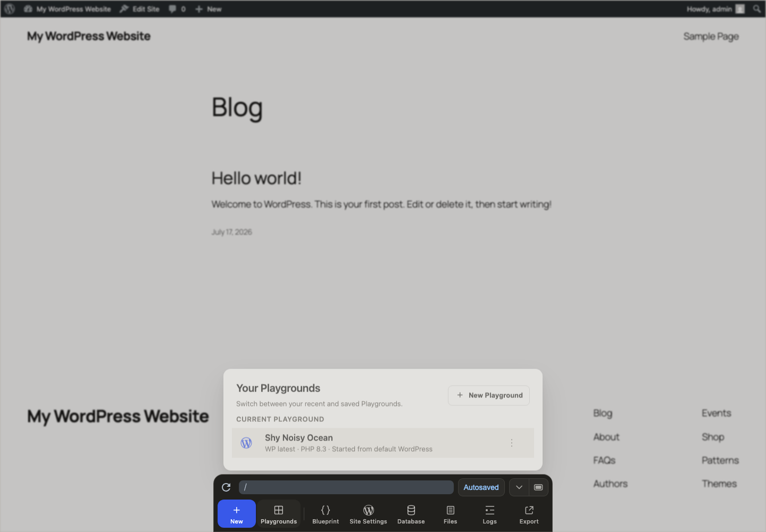Open the Hello world! post
Image resolution: width=766 pixels, height=532 pixels.
[256, 178]
